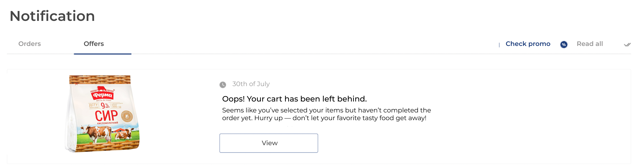Viewport: 644px width, 168px height.
Task: Activate Read all to clear unread status
Action: pos(590,44)
